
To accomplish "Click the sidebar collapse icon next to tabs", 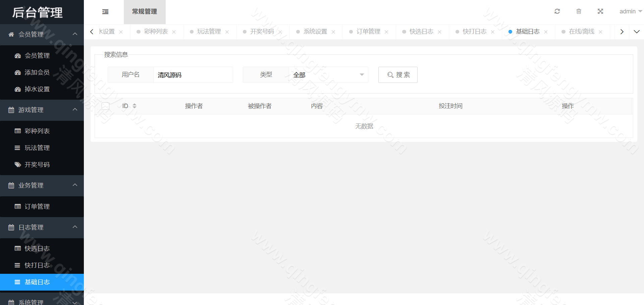I will click(x=105, y=11).
